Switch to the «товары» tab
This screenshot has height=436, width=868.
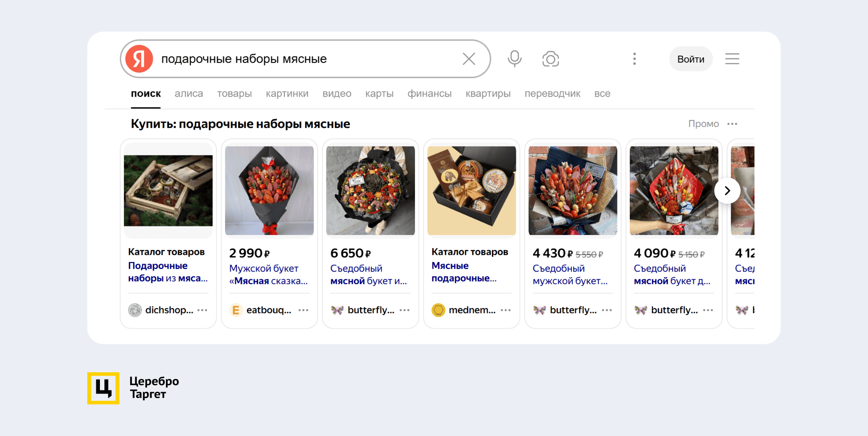coord(234,94)
